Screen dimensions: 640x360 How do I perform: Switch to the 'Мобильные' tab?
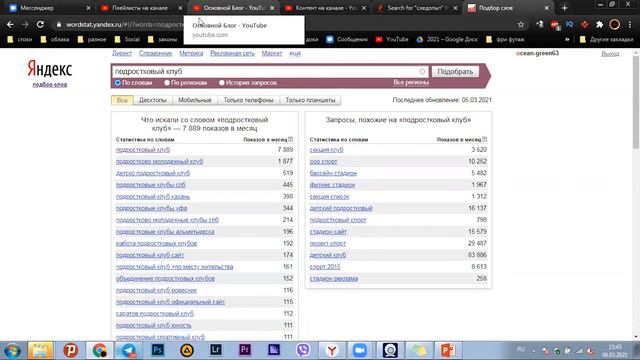pyautogui.click(x=195, y=100)
